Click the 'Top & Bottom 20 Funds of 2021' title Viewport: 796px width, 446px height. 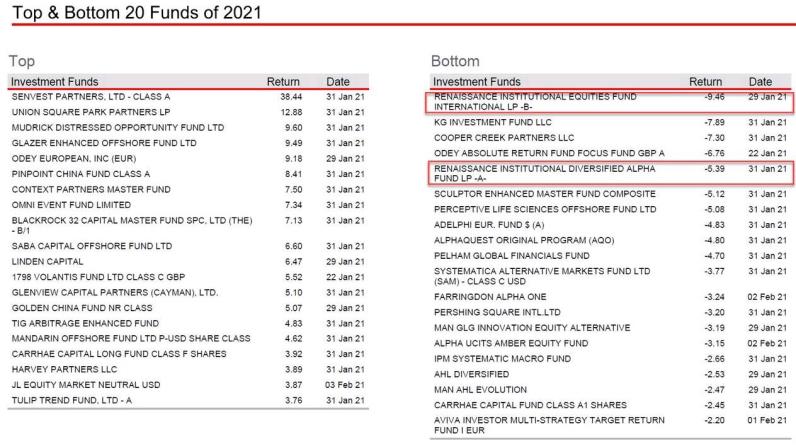tap(136, 12)
